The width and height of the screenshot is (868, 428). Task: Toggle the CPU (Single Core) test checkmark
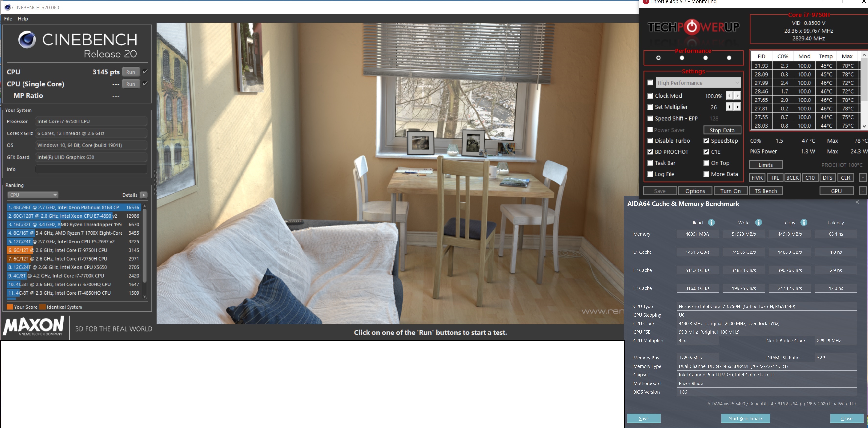145,83
